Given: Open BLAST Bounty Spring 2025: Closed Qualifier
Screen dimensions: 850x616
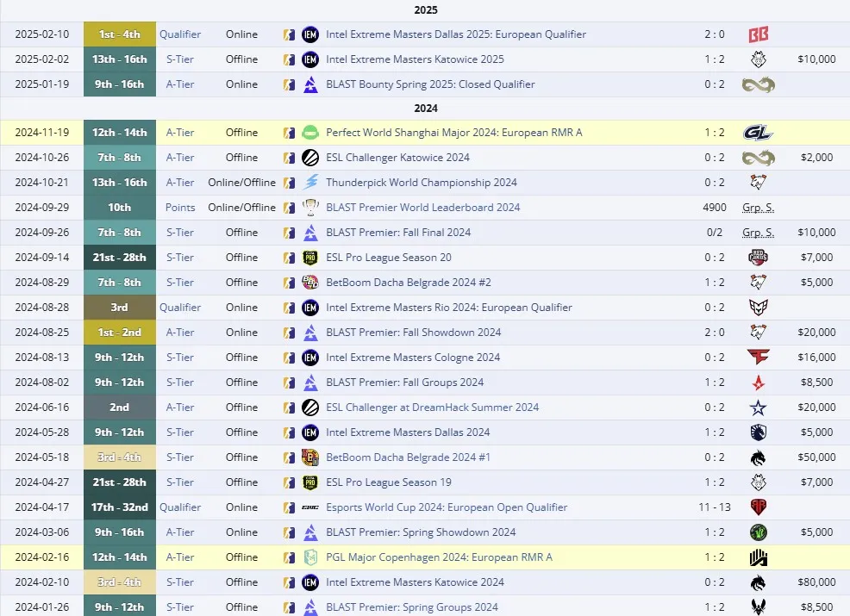Looking at the screenshot, I should point(430,84).
